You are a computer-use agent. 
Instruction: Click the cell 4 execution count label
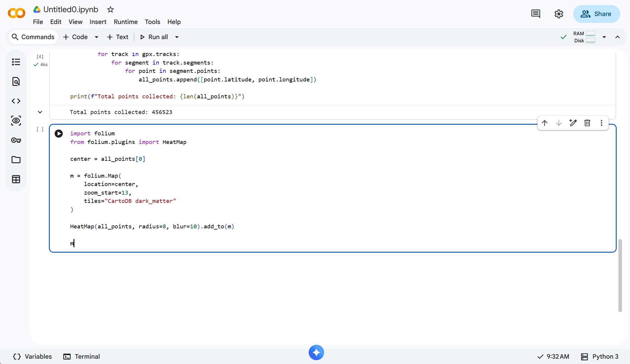40,57
